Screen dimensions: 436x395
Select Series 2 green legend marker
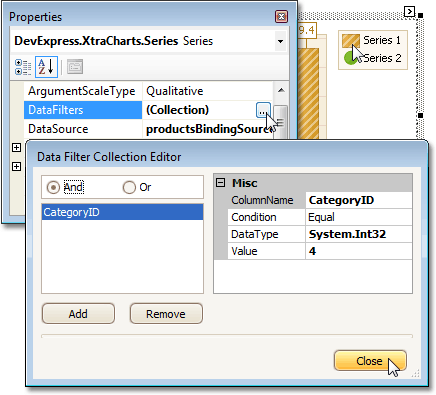coord(350,59)
